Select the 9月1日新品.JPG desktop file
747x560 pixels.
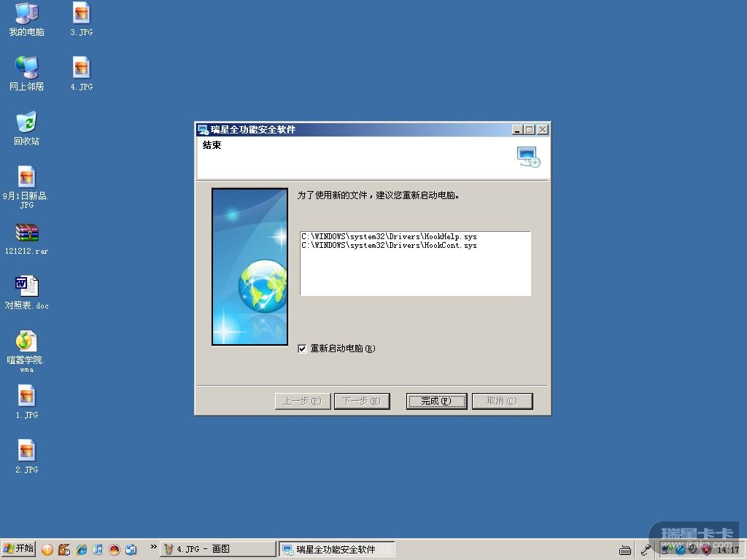pyautogui.click(x=27, y=187)
